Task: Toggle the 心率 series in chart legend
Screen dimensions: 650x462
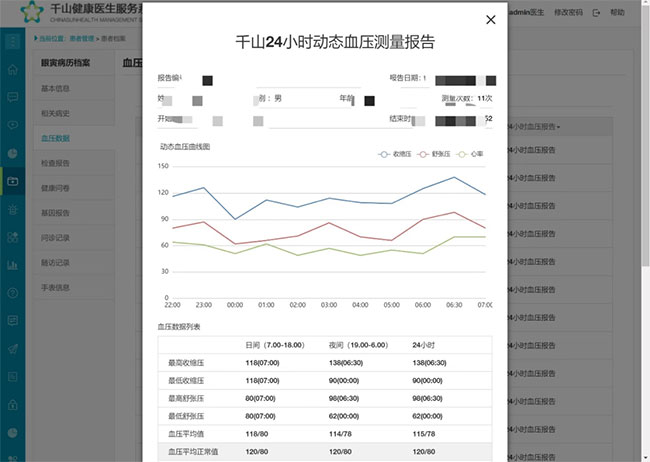Action: (470, 154)
